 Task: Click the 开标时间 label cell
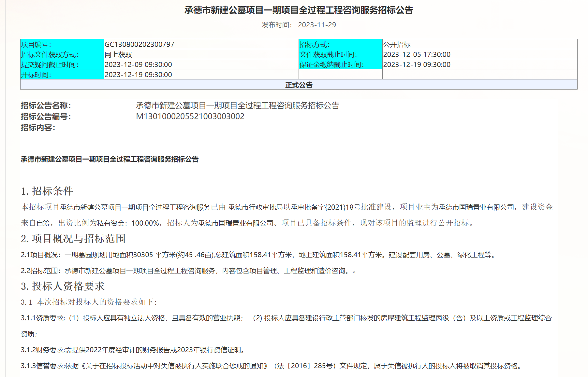[x=62, y=75]
